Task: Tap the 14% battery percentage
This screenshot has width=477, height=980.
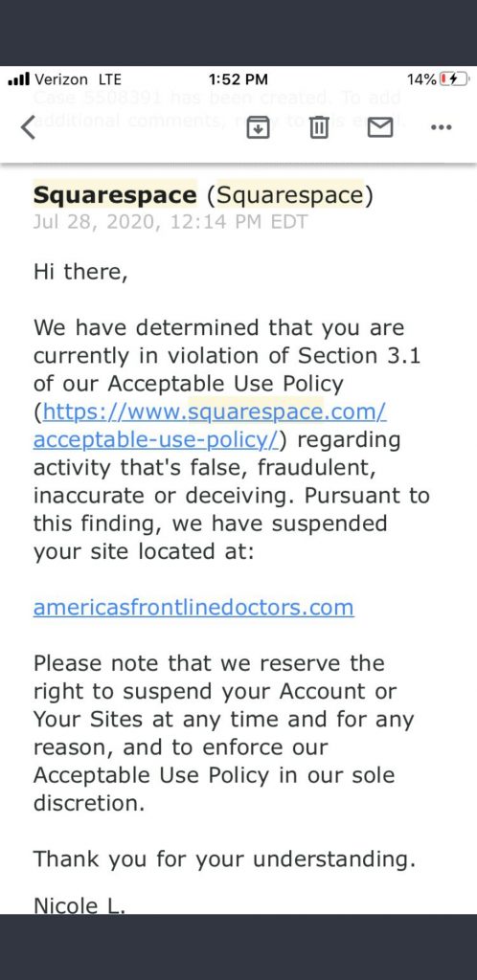Action: coord(422,79)
